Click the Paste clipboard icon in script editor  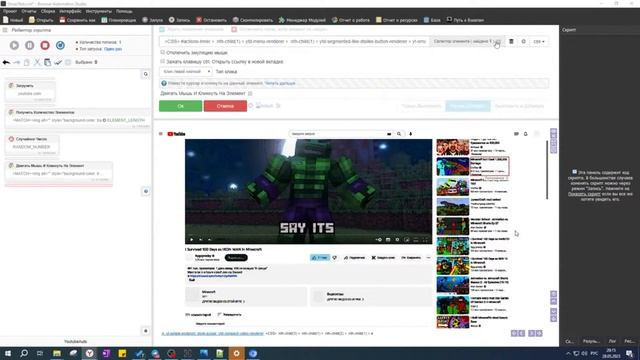point(47,62)
